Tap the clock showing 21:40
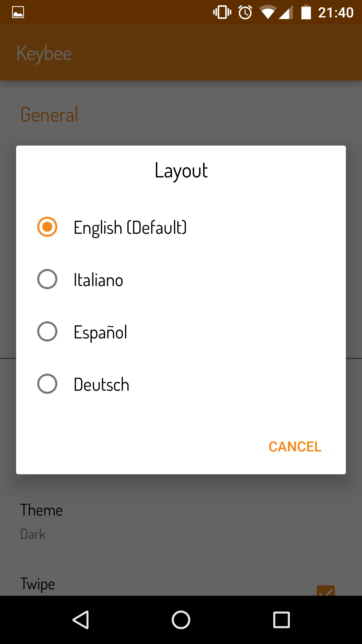 (336, 12)
